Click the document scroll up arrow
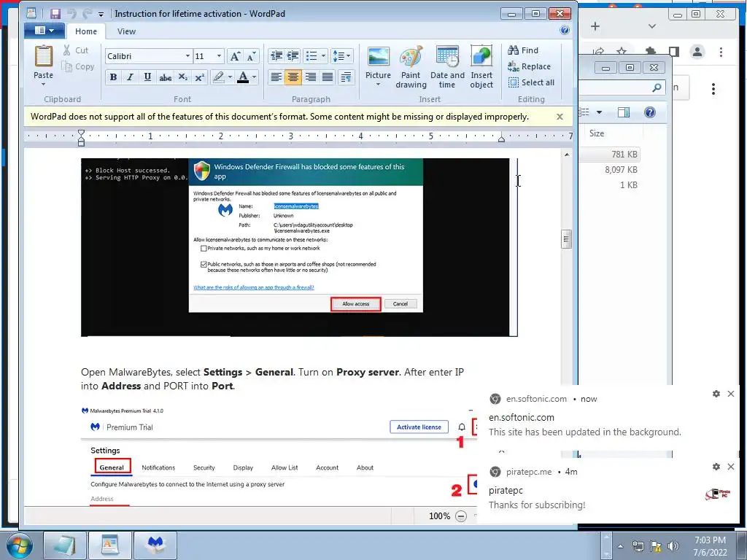 [x=566, y=155]
